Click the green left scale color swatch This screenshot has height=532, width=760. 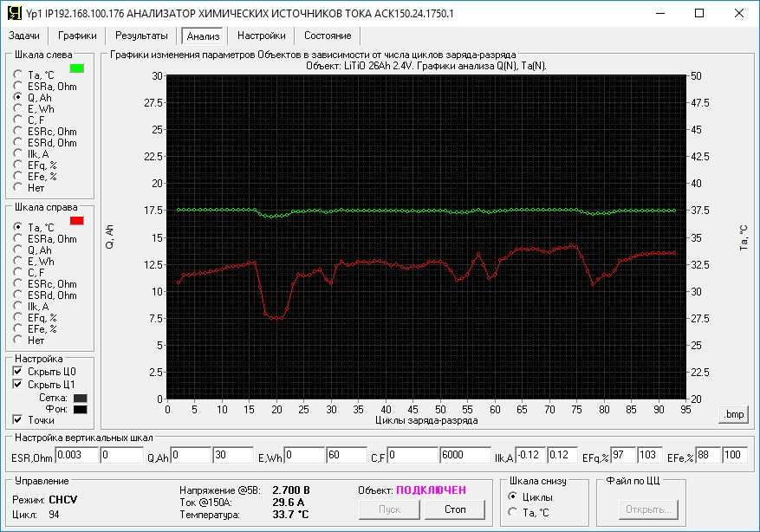coord(76,66)
